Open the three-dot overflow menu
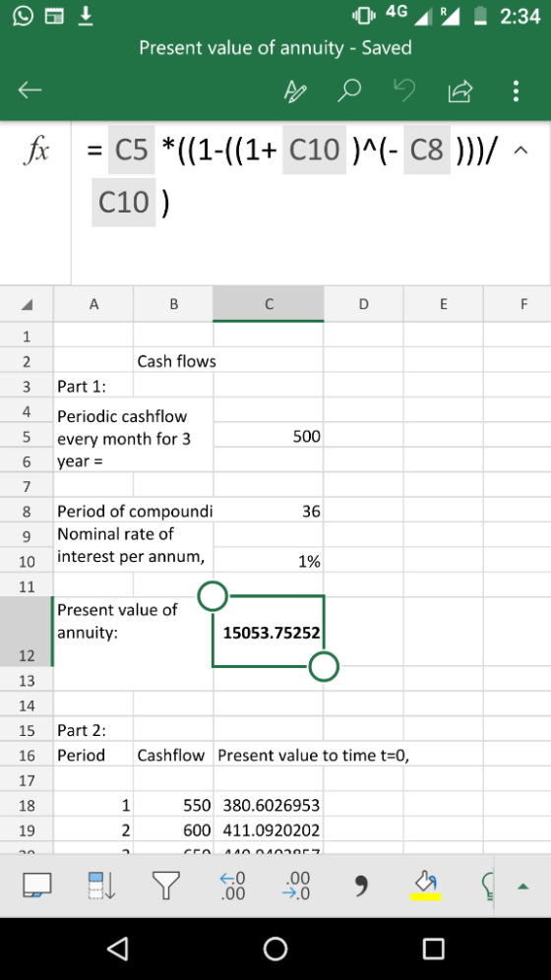Image resolution: width=551 pixels, height=980 pixels. [x=516, y=92]
